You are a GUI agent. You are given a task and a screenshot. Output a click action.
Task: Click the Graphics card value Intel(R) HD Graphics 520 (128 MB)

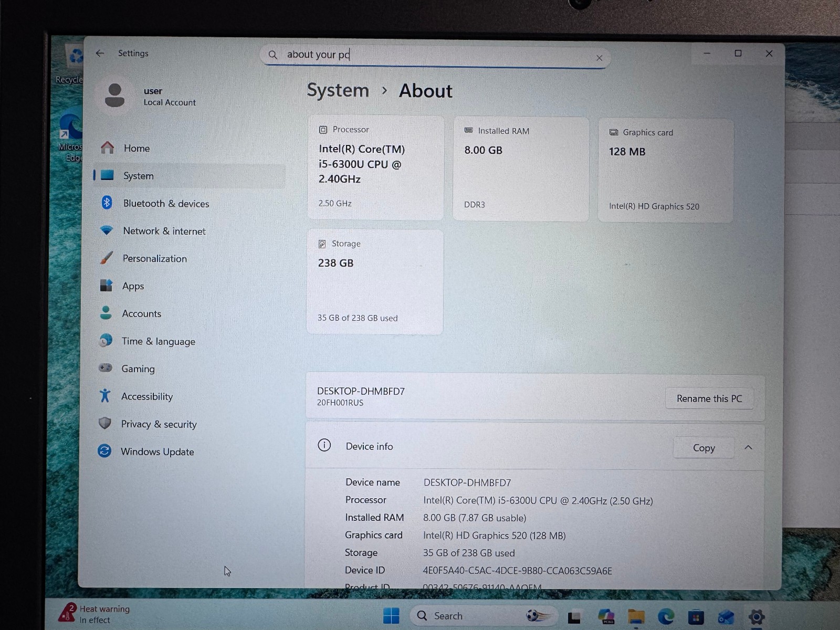(495, 535)
